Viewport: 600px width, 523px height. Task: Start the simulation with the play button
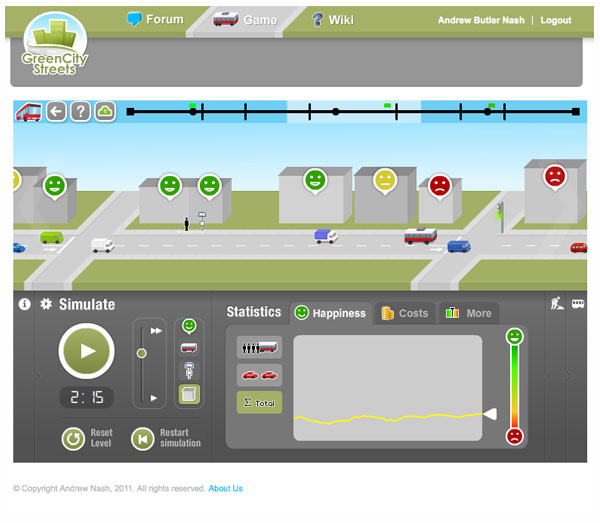(x=86, y=351)
